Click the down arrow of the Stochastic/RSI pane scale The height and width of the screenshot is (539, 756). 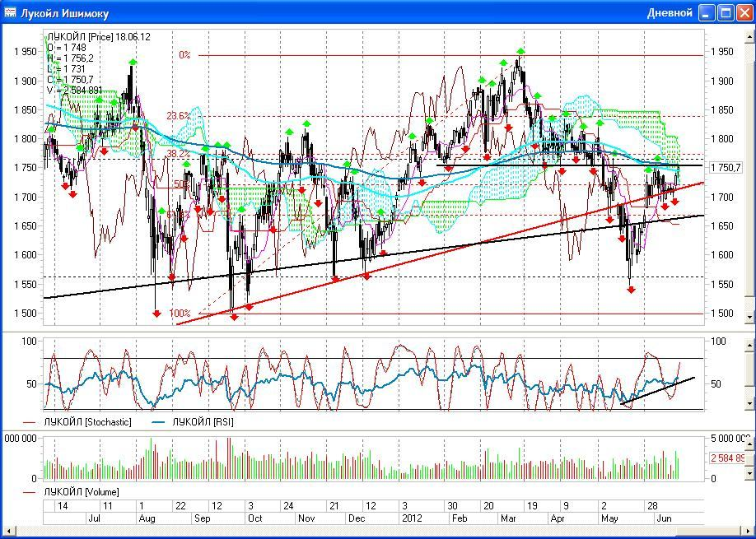(749, 404)
